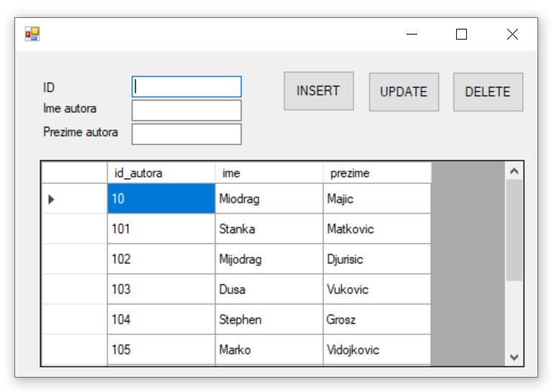Select the row header for Stephen Grosz

(73, 320)
